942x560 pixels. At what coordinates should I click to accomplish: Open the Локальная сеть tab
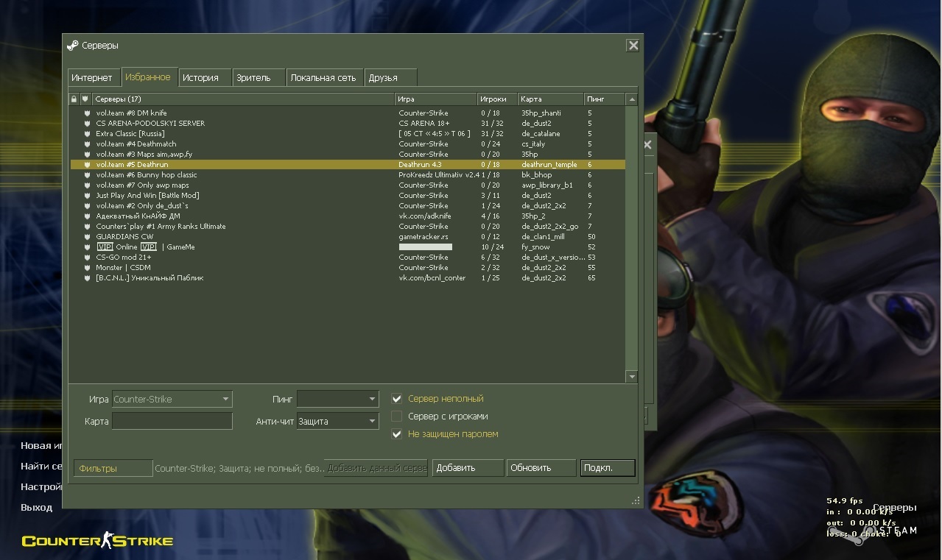coord(323,77)
